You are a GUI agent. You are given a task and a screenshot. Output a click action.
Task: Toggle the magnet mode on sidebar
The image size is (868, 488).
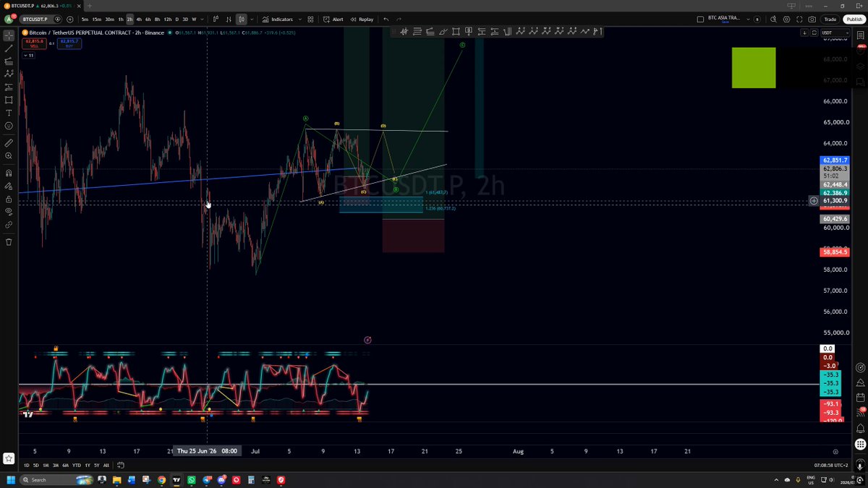click(9, 173)
